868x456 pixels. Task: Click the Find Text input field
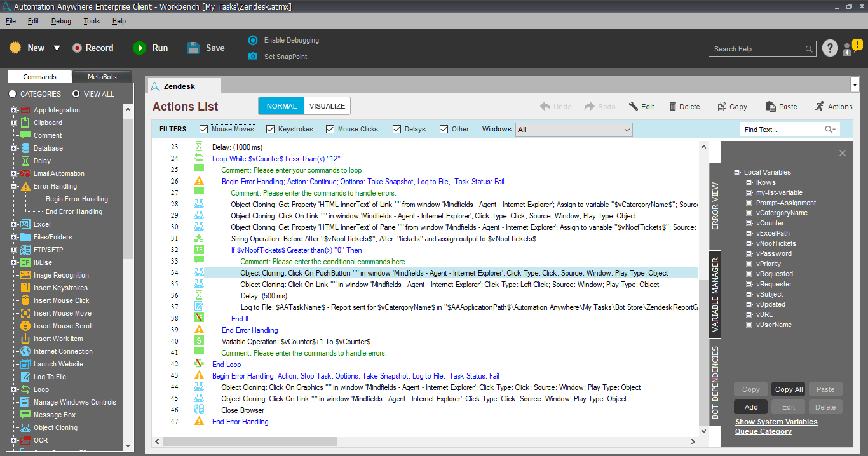click(782, 130)
